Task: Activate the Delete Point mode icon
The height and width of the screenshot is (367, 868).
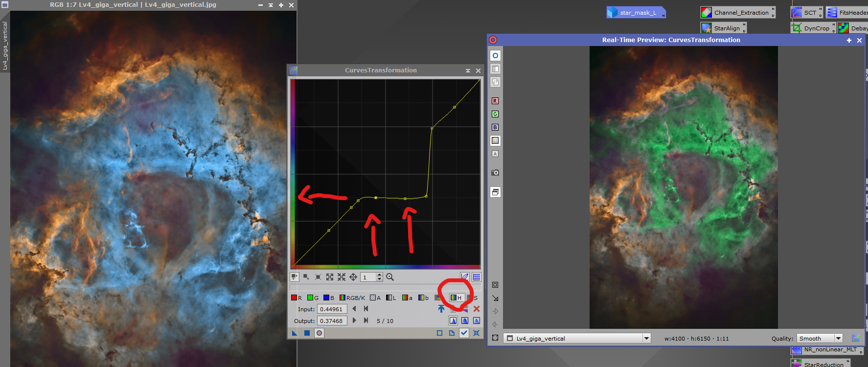Action: (x=318, y=277)
